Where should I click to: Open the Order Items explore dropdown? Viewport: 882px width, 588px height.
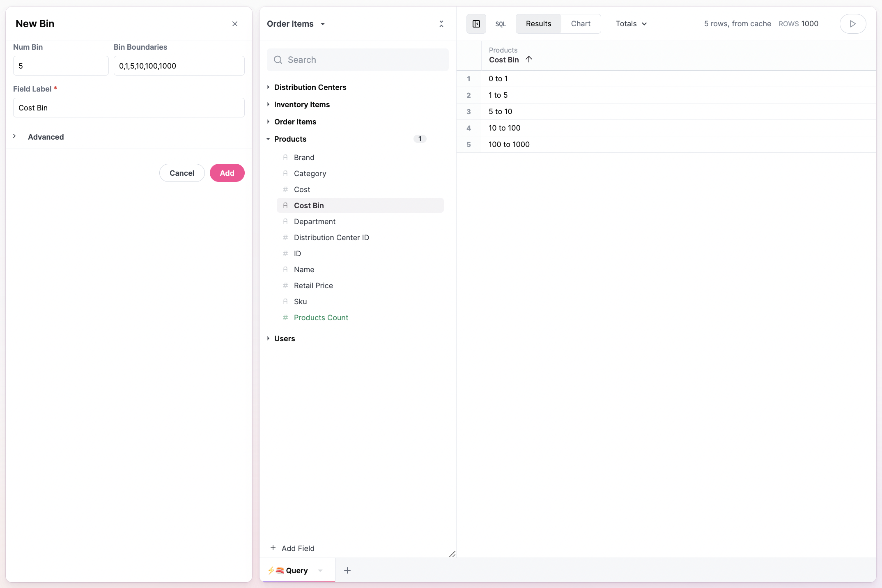click(x=323, y=24)
